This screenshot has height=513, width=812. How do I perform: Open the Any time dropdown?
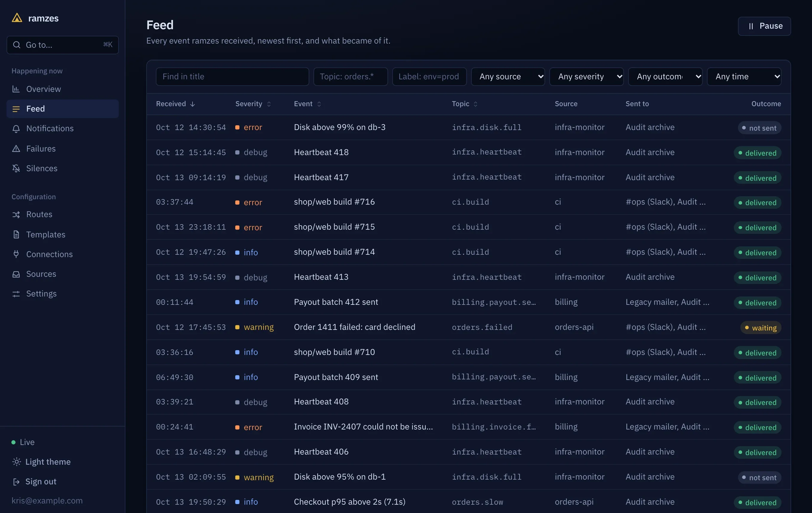pos(744,77)
